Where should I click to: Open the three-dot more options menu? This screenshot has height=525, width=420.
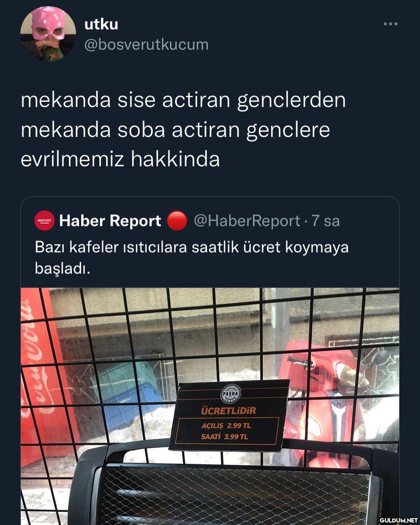pos(390,24)
